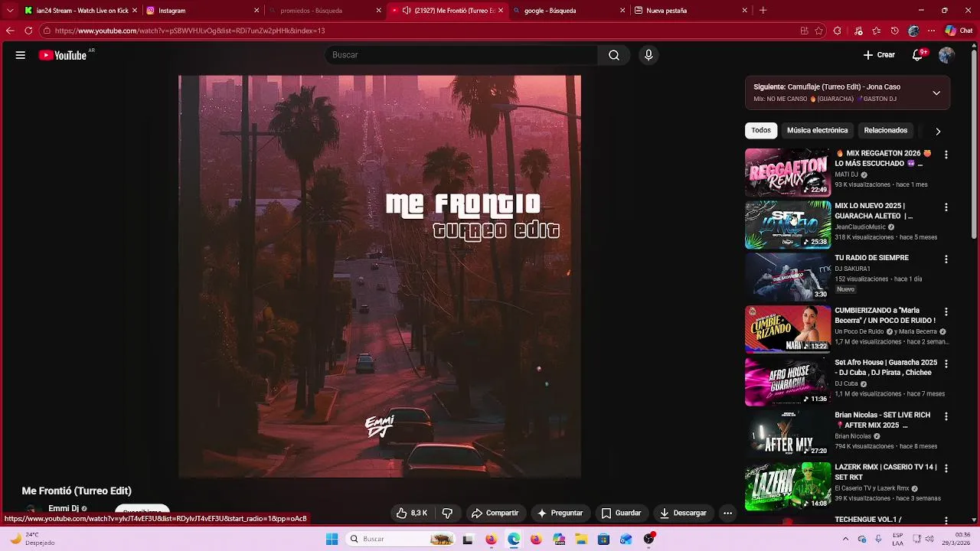Like the video with thumbs up

[x=412, y=513]
